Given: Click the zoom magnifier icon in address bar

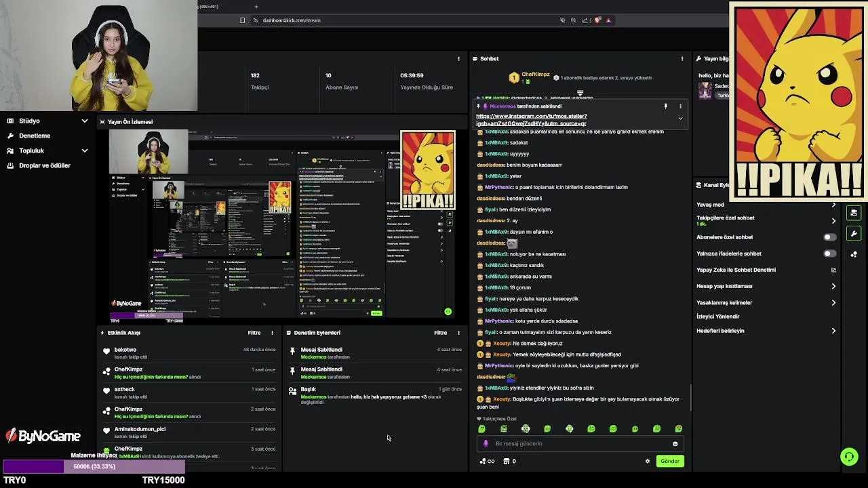Looking at the screenshot, I should (573, 20).
